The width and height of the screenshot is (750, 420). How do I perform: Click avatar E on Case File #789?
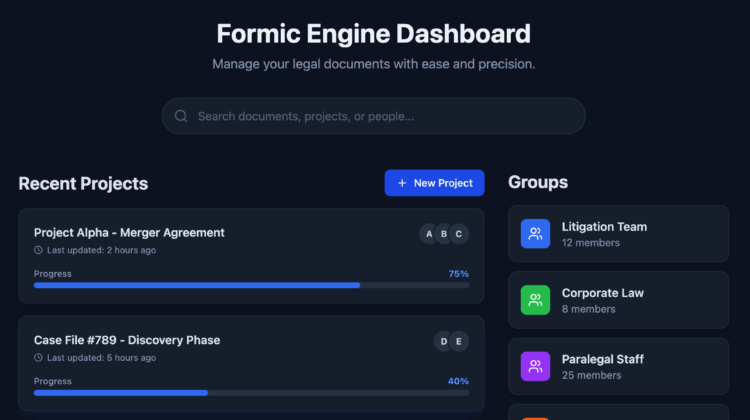459,342
